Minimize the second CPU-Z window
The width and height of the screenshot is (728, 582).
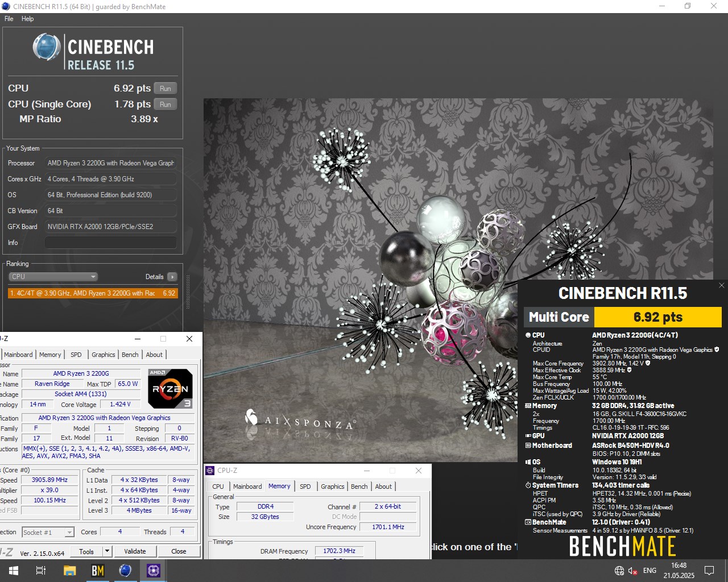coord(367,471)
